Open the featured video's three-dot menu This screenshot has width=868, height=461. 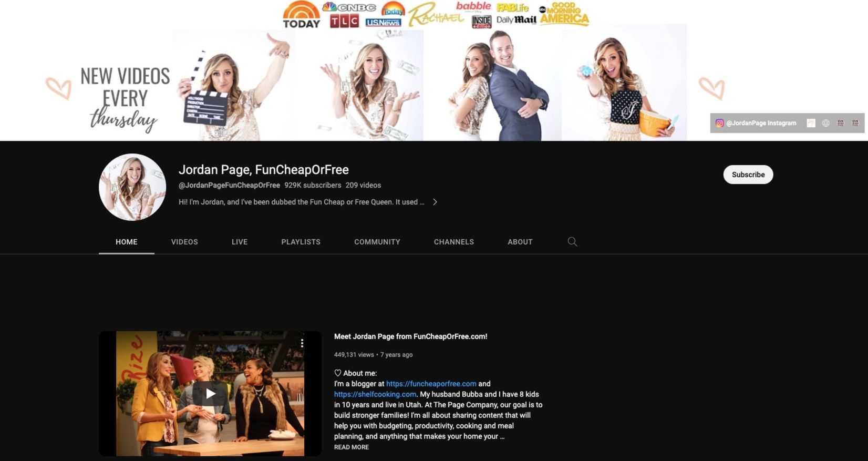pyautogui.click(x=302, y=343)
